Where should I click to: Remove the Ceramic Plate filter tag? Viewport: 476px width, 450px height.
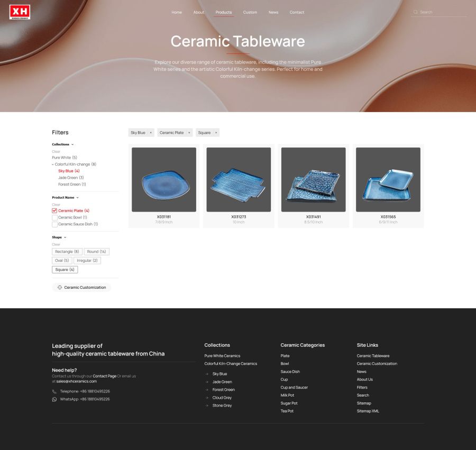pos(189,133)
